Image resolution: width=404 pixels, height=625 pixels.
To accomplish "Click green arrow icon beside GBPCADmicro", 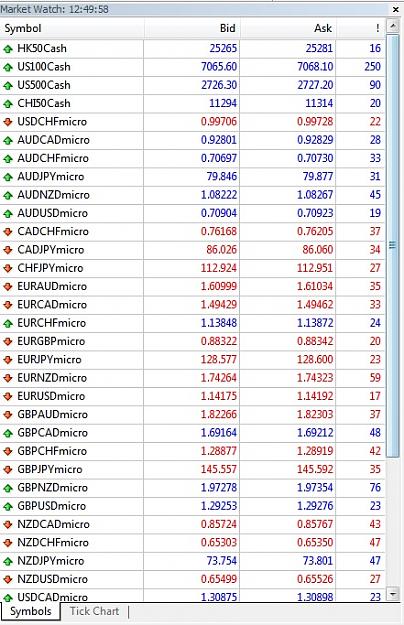I will tap(8, 433).
